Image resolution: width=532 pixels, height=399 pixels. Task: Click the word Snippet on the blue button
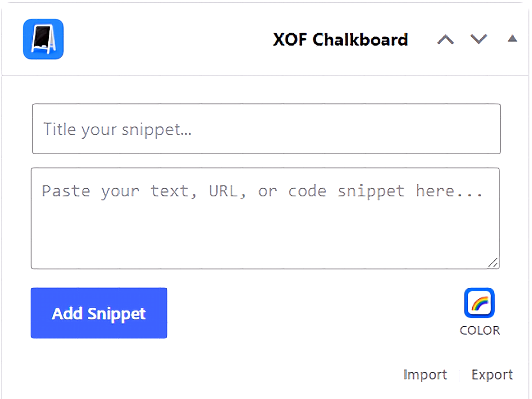pos(116,314)
